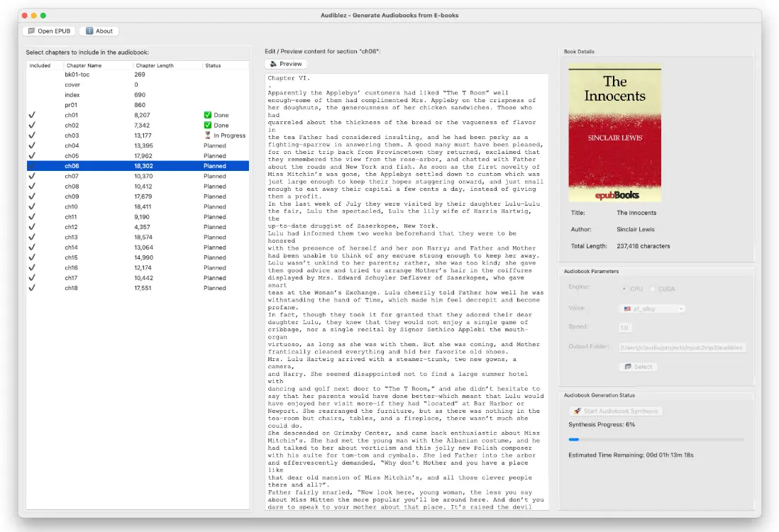Select the ch14 chapter name
779x532 pixels.
click(71, 248)
